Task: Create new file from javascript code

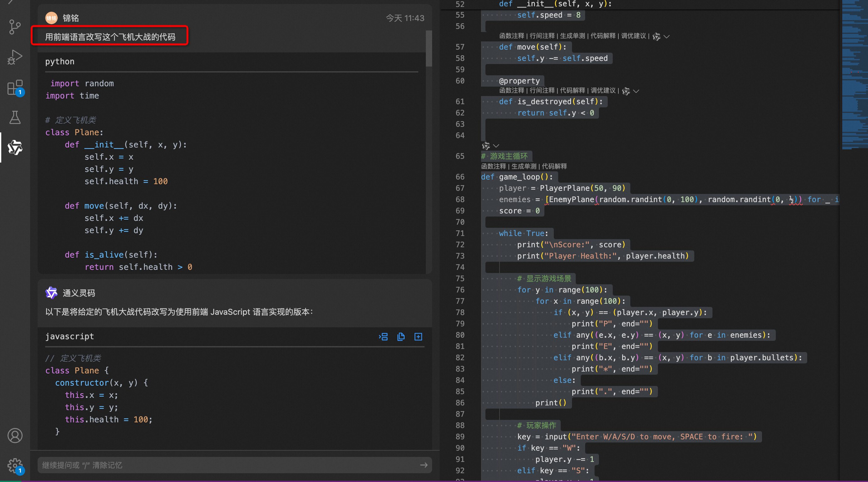Action: pyautogui.click(x=418, y=336)
